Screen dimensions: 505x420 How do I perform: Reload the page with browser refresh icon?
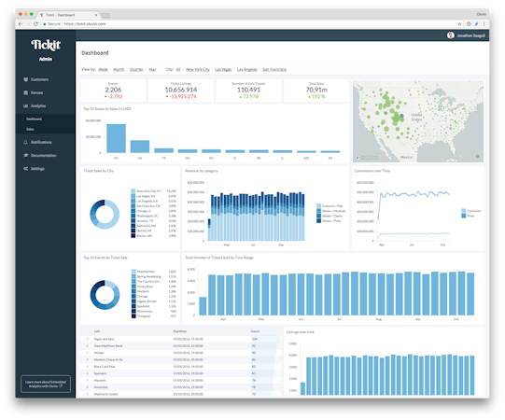tap(35, 24)
